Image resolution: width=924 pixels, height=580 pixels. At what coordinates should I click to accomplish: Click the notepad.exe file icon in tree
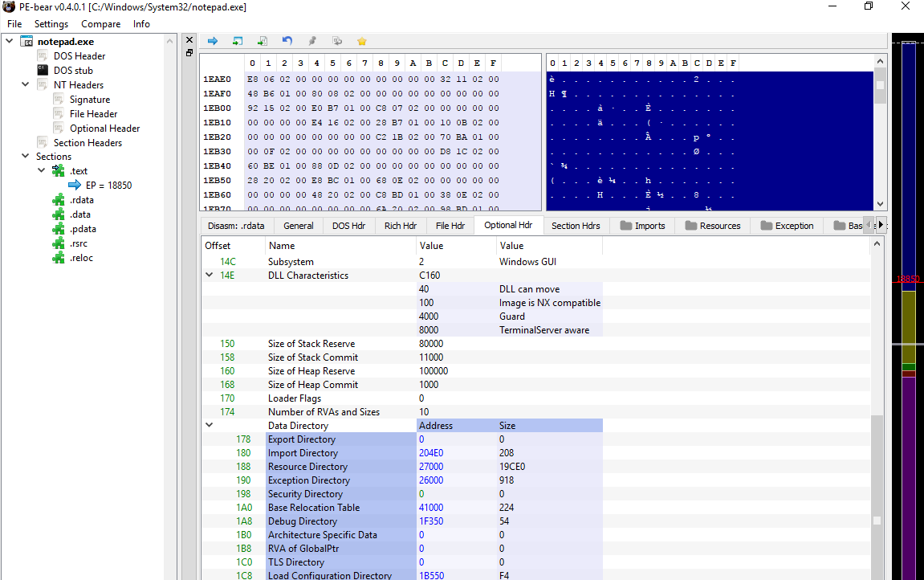click(x=26, y=42)
